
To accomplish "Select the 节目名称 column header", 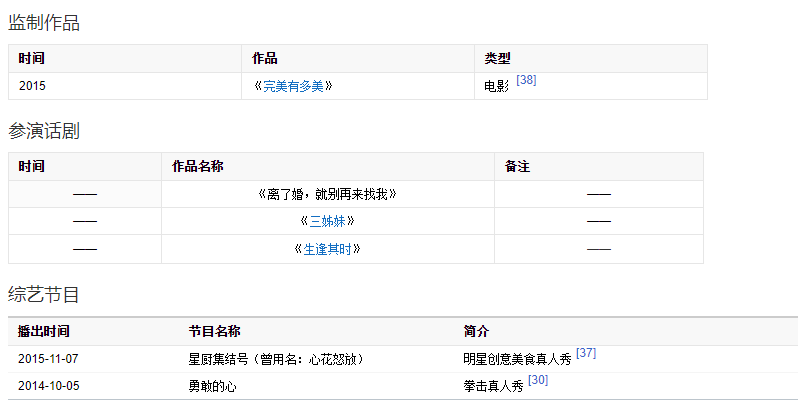I will coord(214,331).
